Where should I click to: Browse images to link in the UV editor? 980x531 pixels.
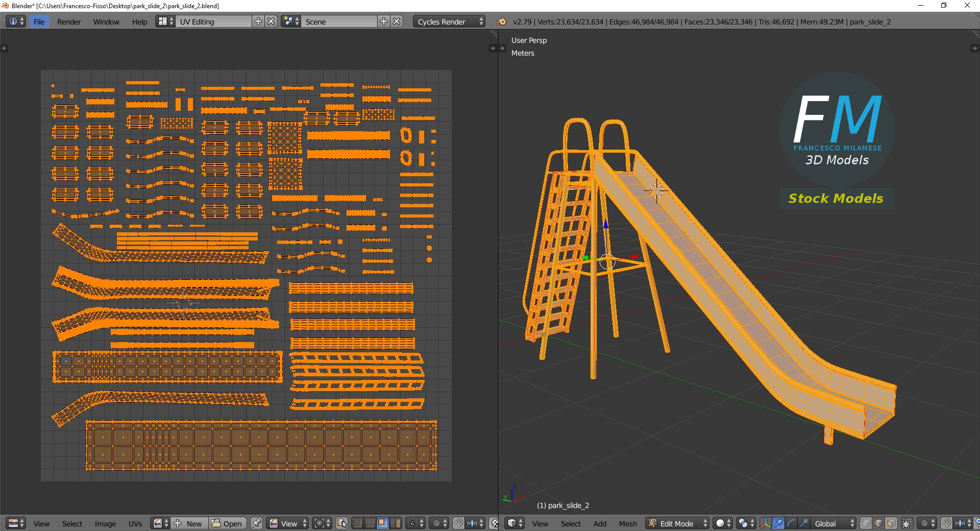(161, 523)
